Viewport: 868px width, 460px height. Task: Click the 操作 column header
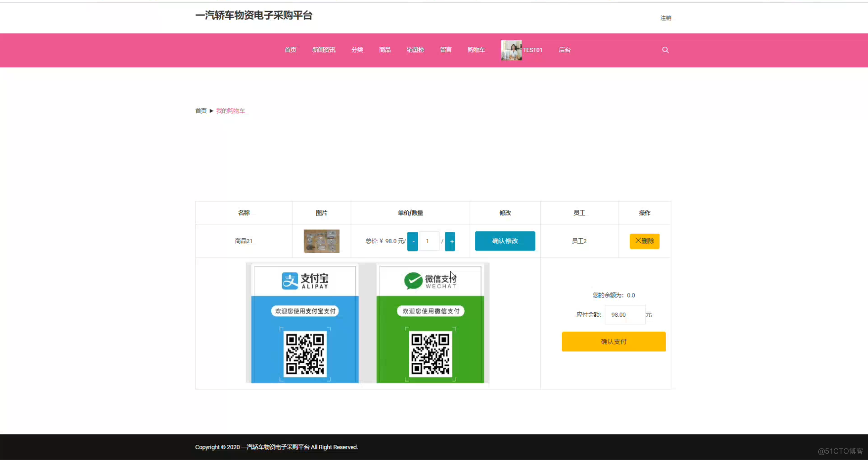click(644, 213)
